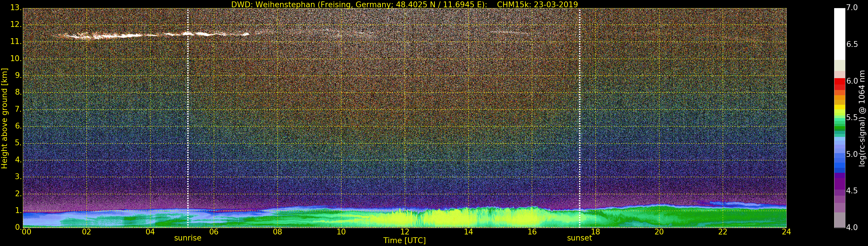The height and width of the screenshot is (246, 868).
Task: Pick the purple colorbar segment near 4.6
Action: click(x=839, y=184)
